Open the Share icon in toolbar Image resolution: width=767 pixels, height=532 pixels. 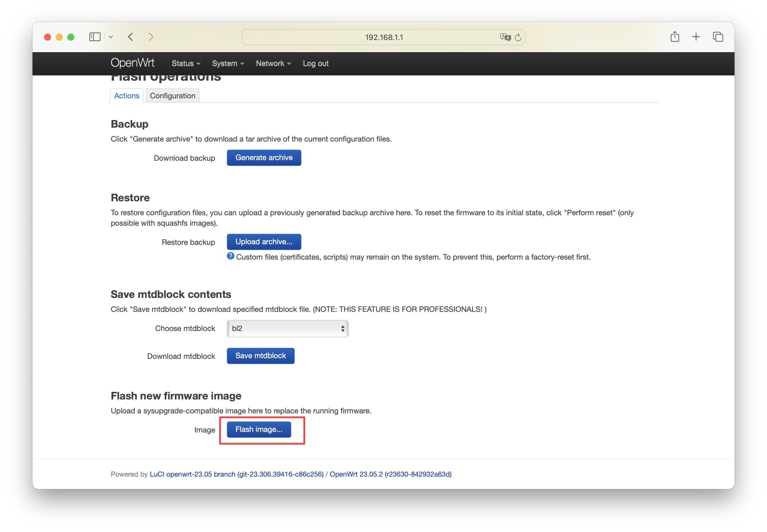click(x=675, y=37)
